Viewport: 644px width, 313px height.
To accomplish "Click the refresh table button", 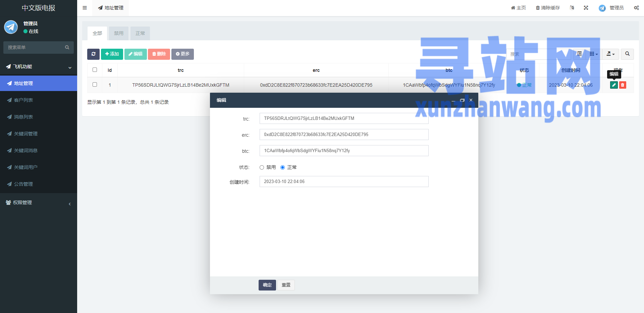I will point(93,54).
